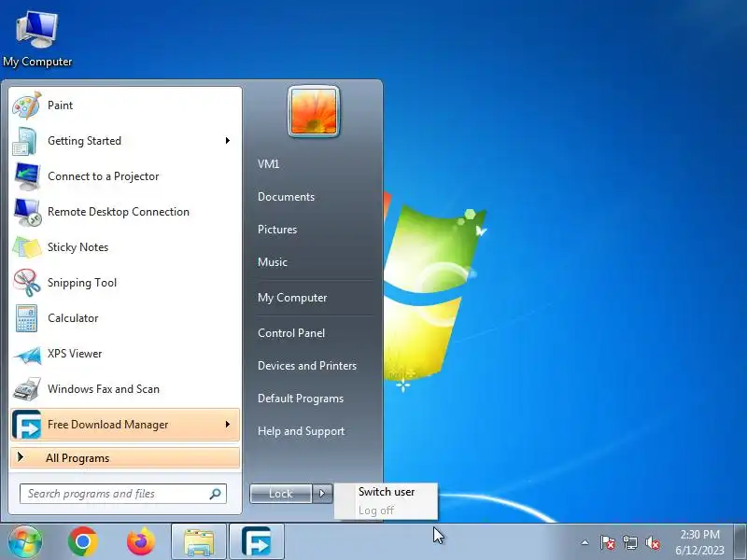Open Calculator
This screenshot has height=560, width=747.
coord(124,318)
